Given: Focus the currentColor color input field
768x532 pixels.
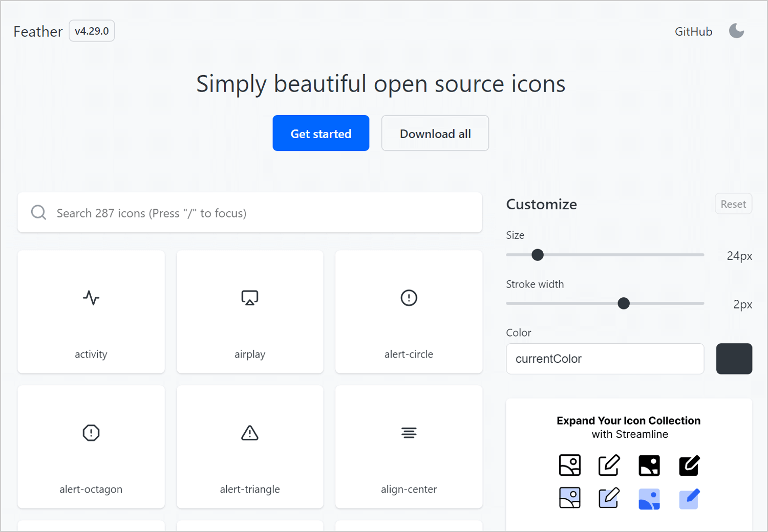Looking at the screenshot, I should pyautogui.click(x=605, y=359).
